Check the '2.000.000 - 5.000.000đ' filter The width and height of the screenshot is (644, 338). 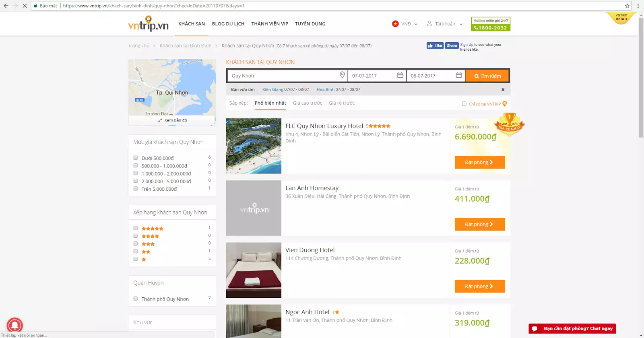[136, 181]
